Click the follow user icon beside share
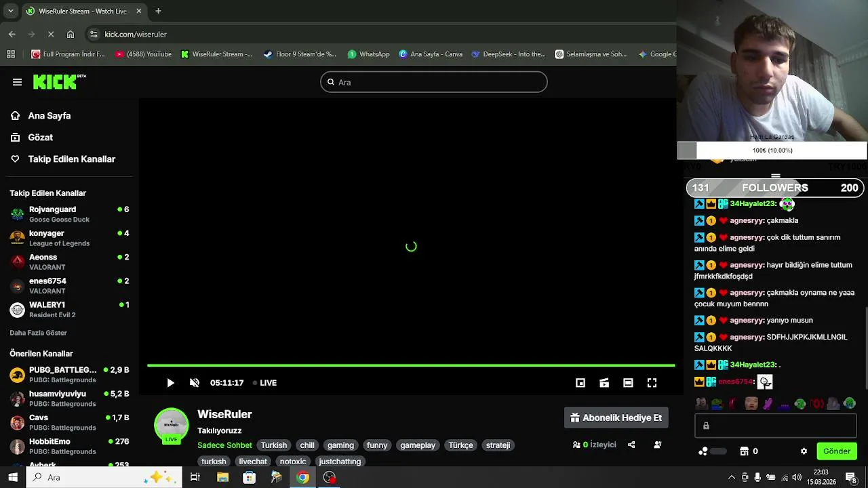This screenshot has width=868, height=488. (x=657, y=445)
